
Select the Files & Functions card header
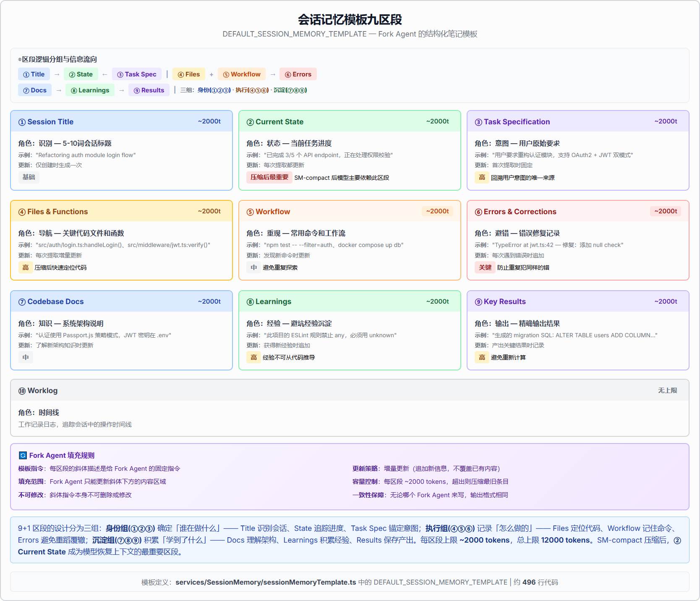pyautogui.click(x=121, y=211)
